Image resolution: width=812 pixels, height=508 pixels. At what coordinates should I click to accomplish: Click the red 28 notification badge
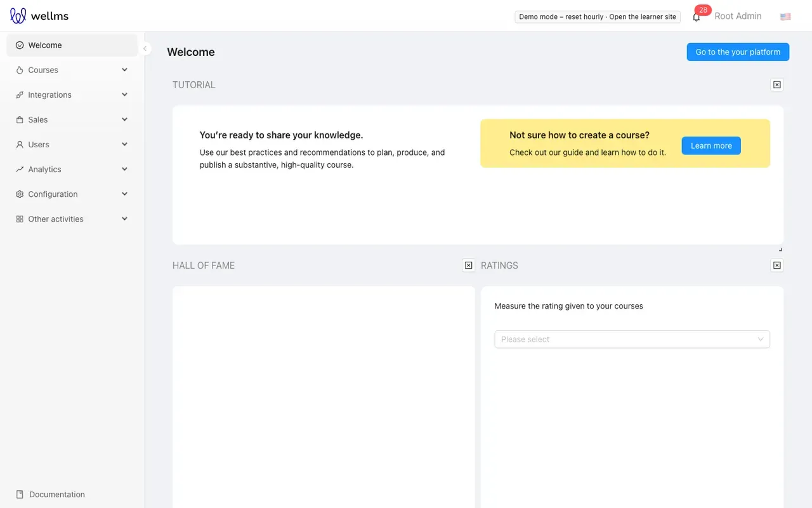coord(703,10)
